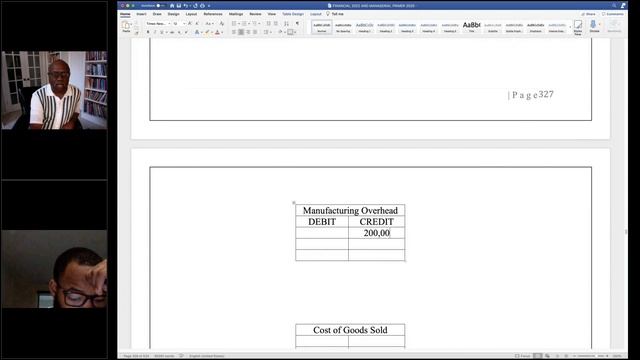Viewport: 640px width, 360px height.
Task: Click the word count in status bar
Action: 164,356
